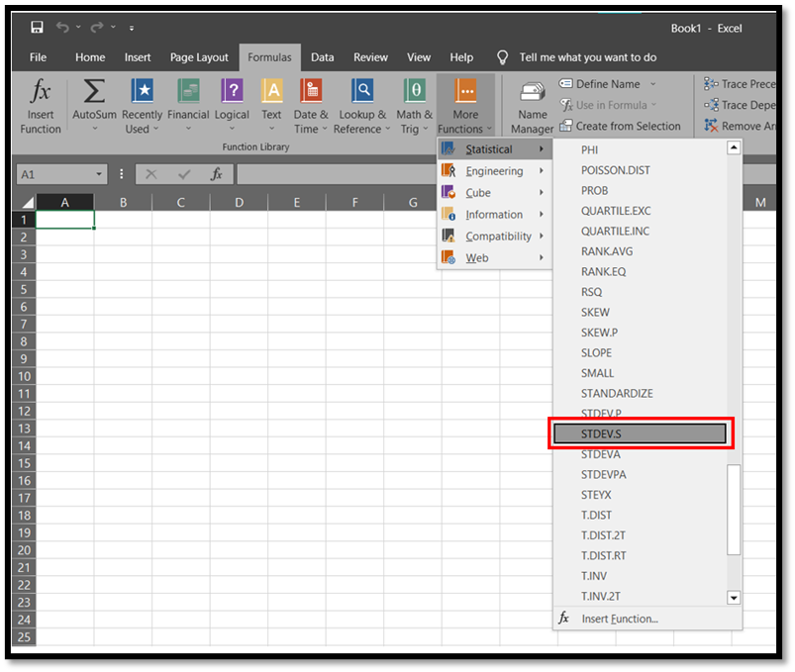Open the Text functions icon
795x672 pixels.
(x=271, y=94)
